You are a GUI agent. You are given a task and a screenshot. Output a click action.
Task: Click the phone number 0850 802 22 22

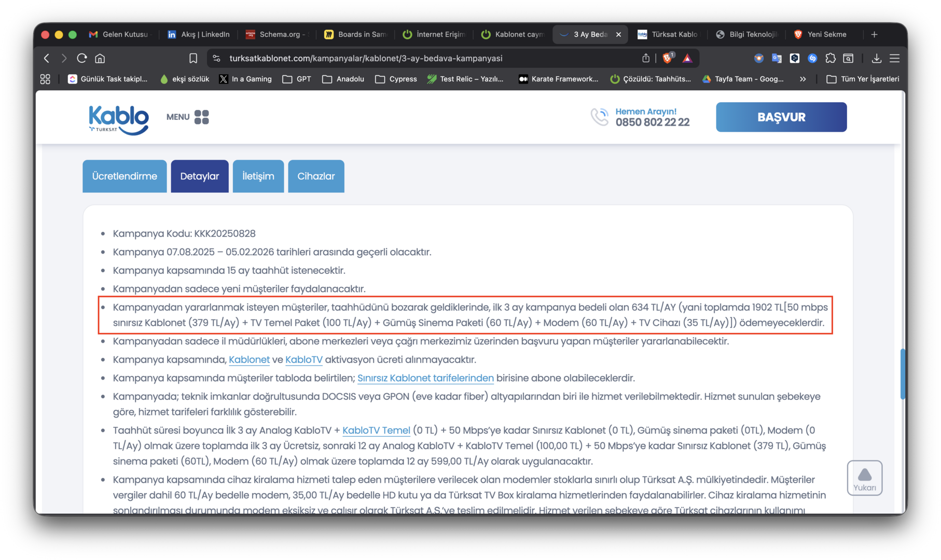click(x=653, y=122)
